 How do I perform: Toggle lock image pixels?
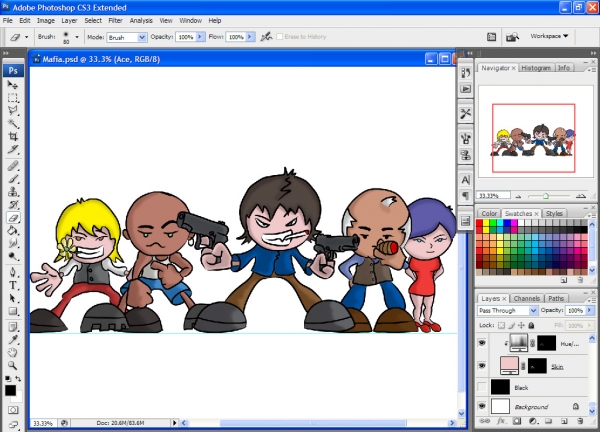click(511, 326)
